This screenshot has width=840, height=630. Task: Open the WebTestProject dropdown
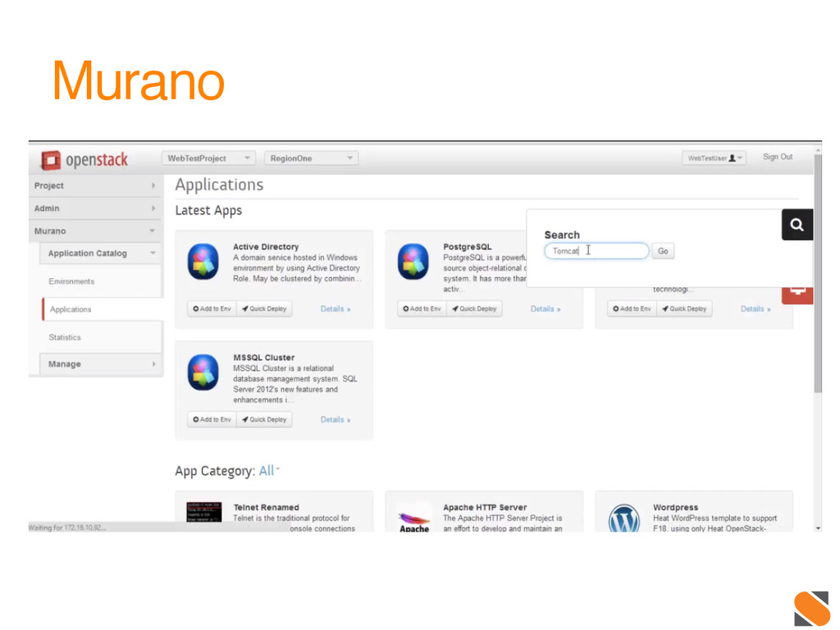pyautogui.click(x=208, y=158)
